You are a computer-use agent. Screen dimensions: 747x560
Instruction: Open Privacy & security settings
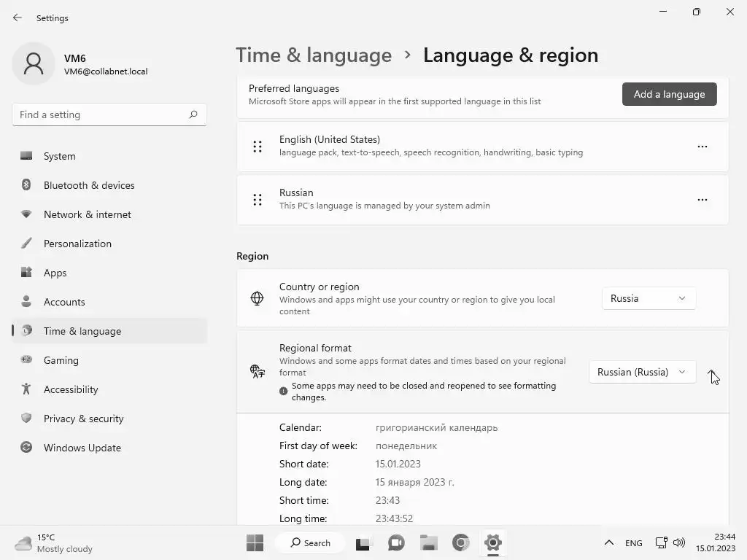pyautogui.click(x=109, y=418)
